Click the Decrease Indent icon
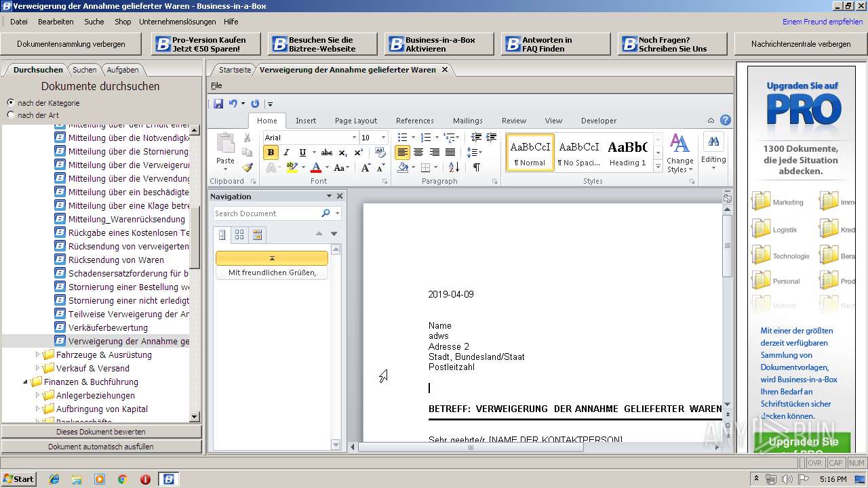 (x=476, y=138)
